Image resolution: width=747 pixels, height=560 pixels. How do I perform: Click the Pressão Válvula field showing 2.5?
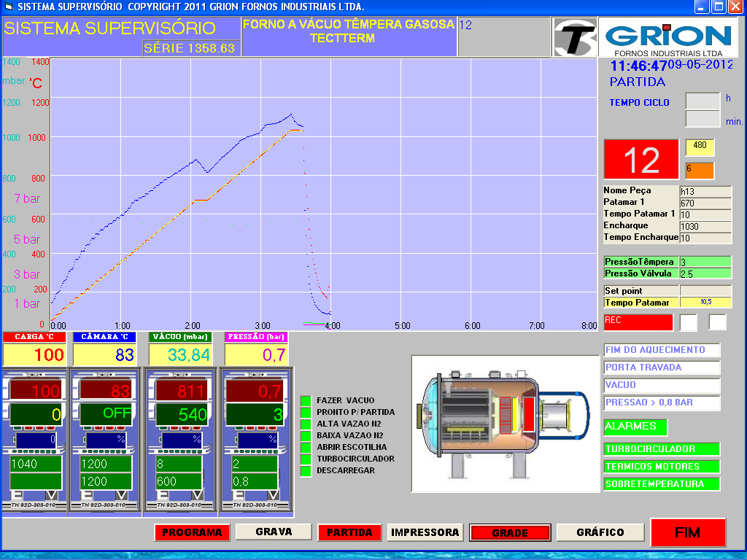tap(705, 274)
